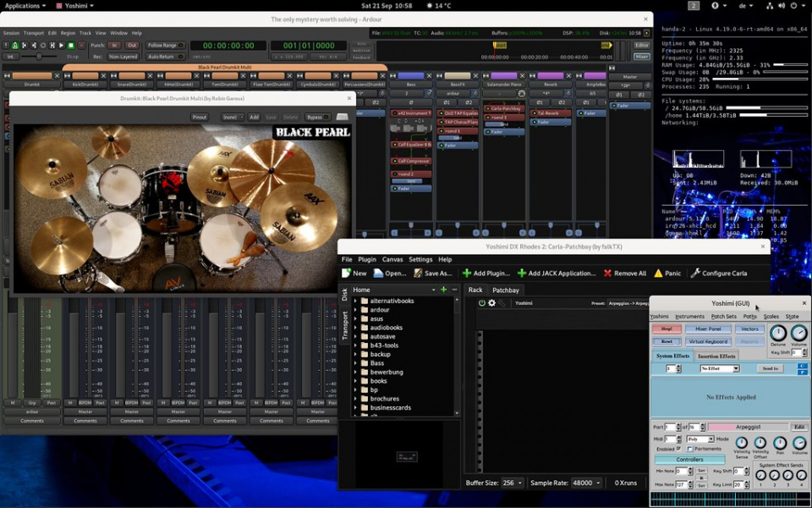Click the accessibility icon in top panel
The width and height of the screenshot is (812, 508).
point(716,6)
